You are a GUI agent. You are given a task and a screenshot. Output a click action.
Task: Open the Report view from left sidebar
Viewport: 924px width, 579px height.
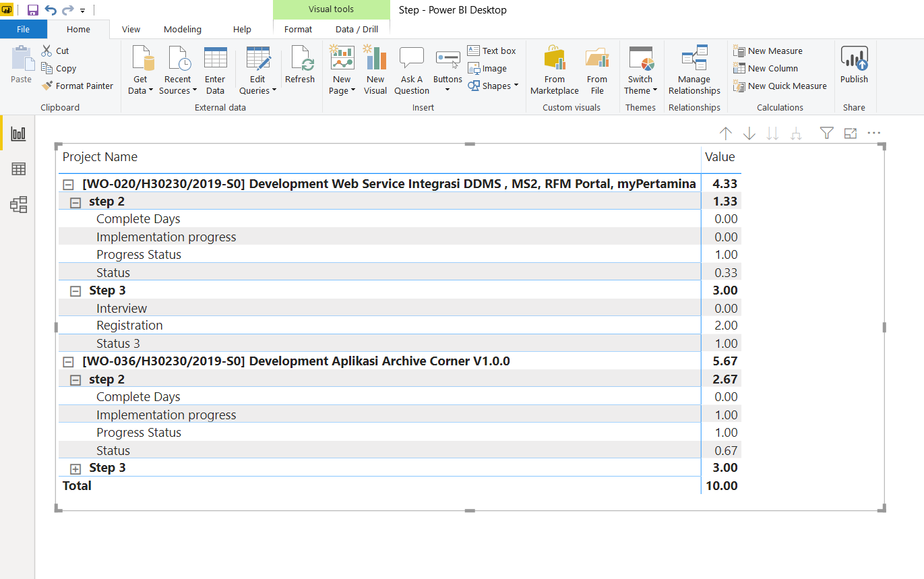click(x=18, y=133)
